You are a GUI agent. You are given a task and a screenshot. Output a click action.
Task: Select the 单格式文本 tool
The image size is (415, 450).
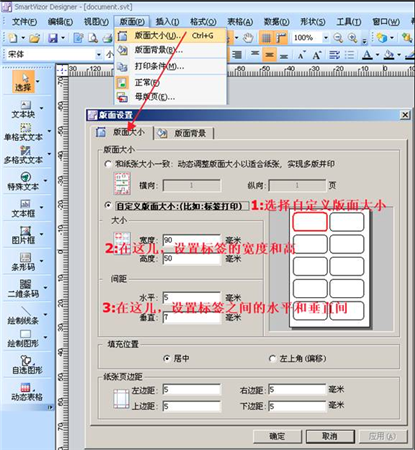(x=23, y=132)
